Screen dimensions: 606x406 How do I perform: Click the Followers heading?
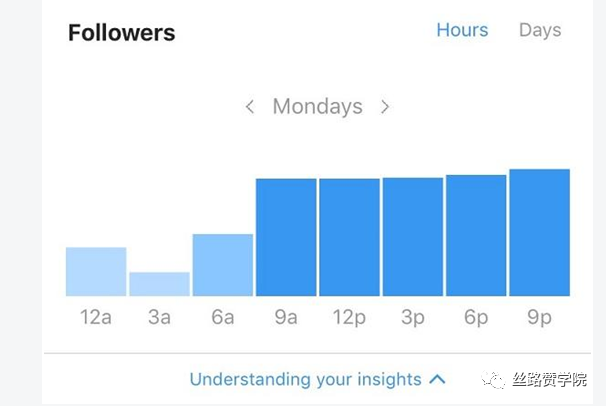coord(121,33)
